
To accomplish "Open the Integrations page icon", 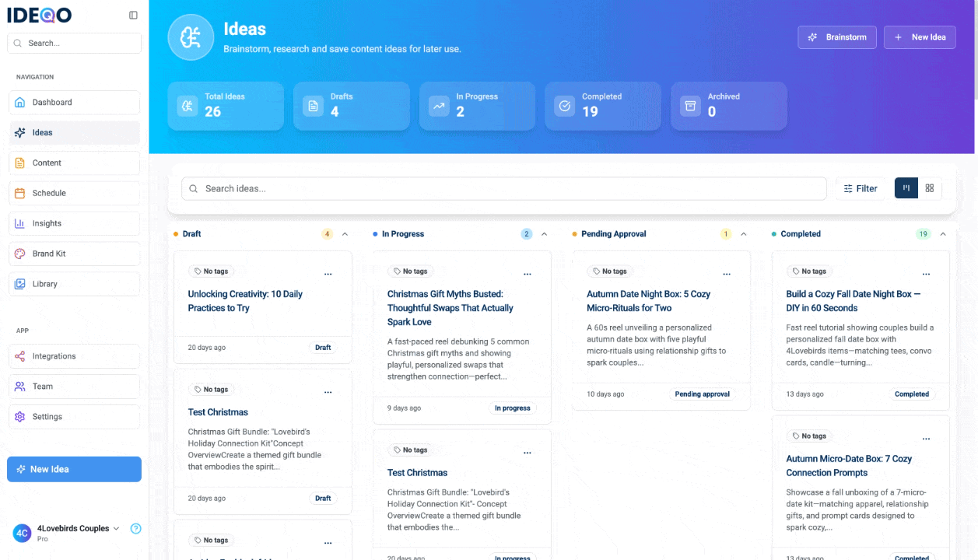I will [x=20, y=356].
